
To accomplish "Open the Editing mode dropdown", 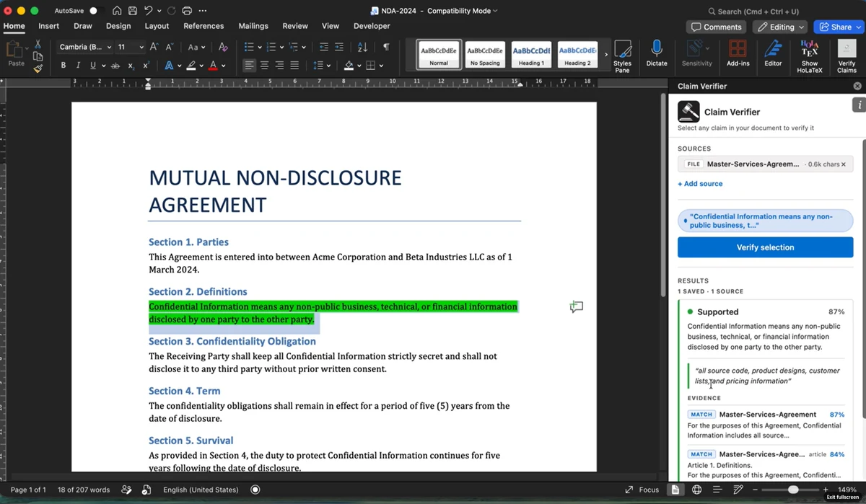I will click(x=782, y=27).
